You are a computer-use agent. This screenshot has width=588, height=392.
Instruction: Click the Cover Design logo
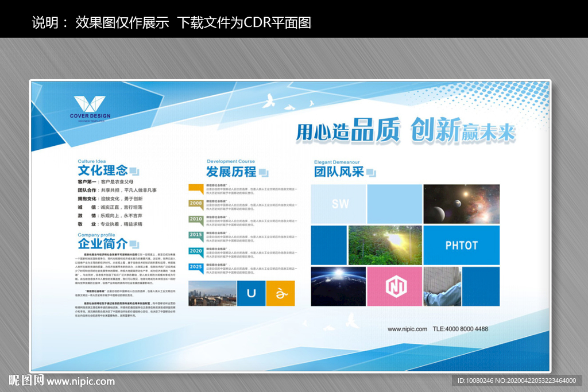[90, 108]
